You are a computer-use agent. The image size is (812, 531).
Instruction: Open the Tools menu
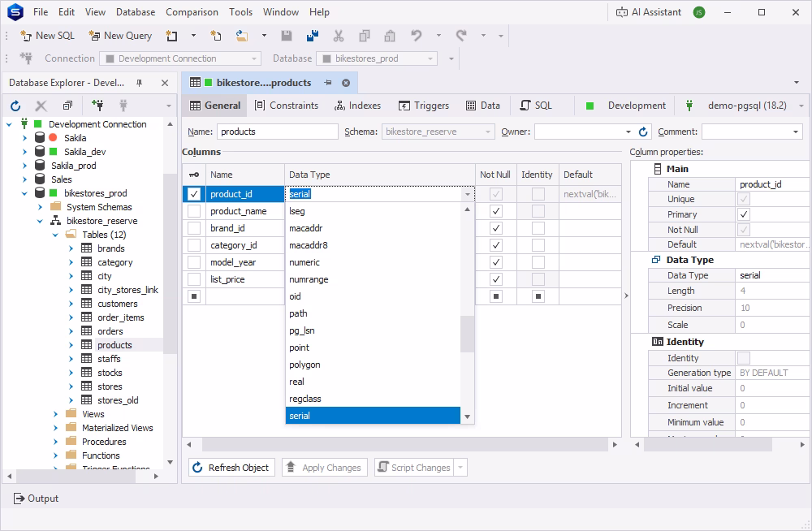(241, 12)
